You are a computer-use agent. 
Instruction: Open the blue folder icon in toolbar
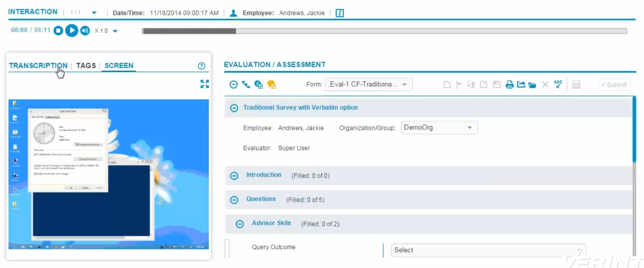(x=532, y=85)
